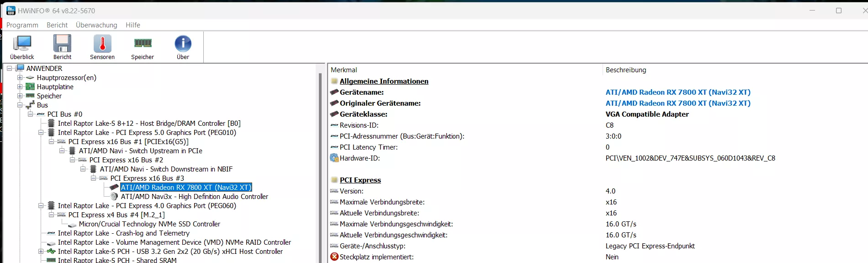This screenshot has height=263, width=868.
Task: Click the graphics card icon beside RX 7800 XT
Action: click(x=114, y=187)
